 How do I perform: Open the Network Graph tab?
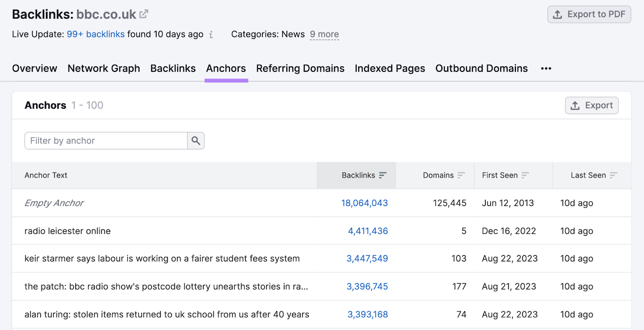point(104,68)
